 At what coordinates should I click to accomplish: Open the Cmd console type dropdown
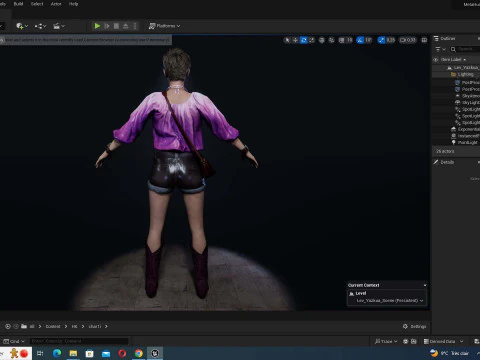[x=14, y=341]
